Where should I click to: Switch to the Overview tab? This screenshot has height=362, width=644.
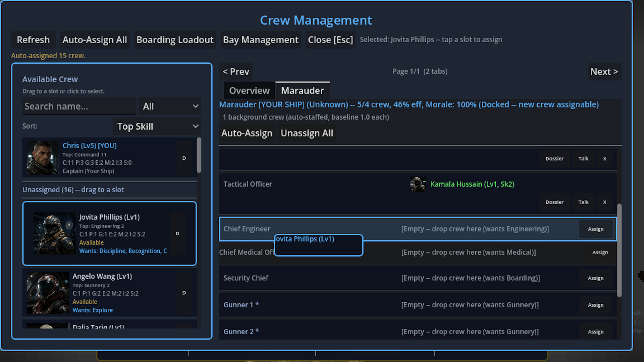pos(249,90)
